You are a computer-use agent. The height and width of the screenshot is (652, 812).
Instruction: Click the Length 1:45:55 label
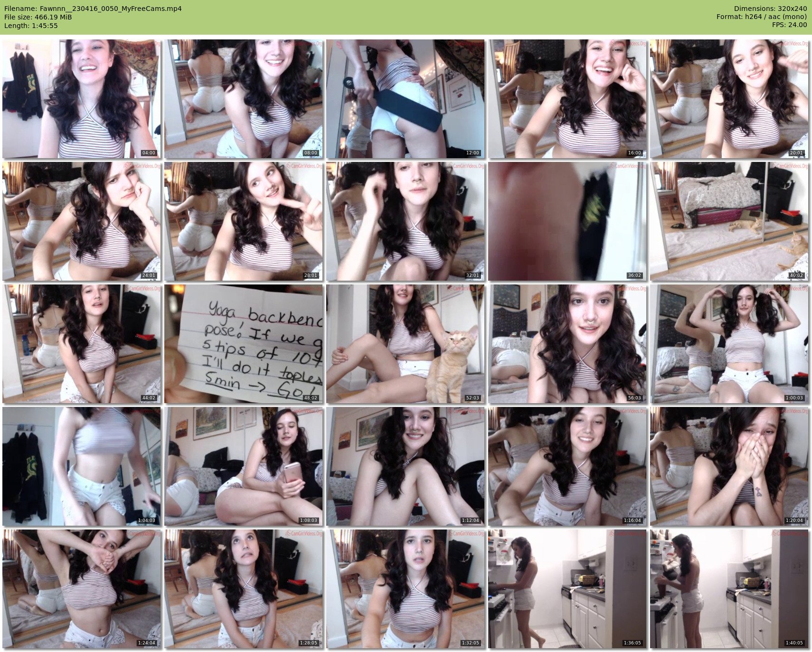pyautogui.click(x=31, y=26)
